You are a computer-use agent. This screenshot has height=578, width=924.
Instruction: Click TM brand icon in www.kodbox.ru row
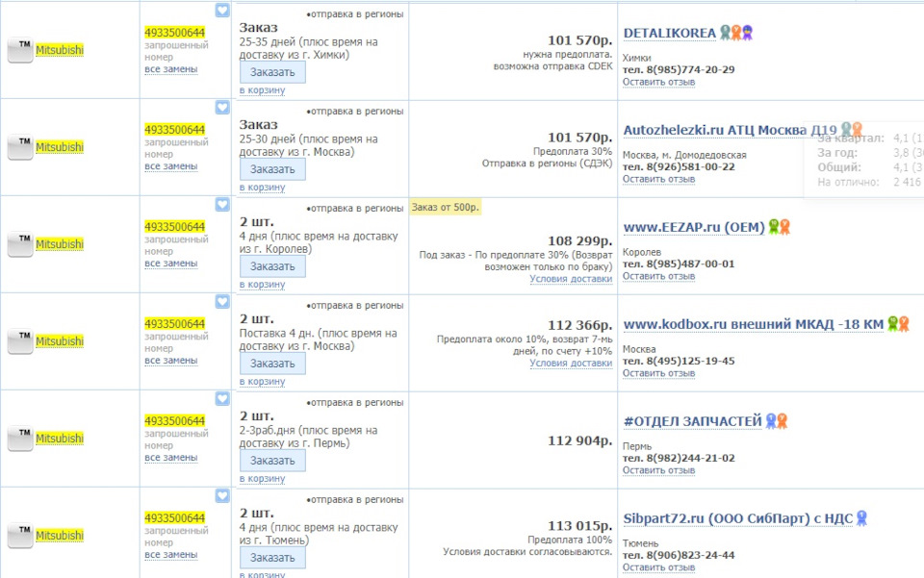20,341
